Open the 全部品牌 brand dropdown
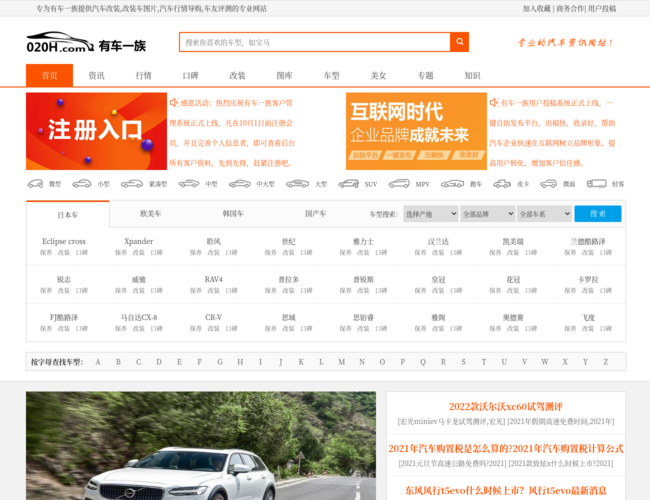The height and width of the screenshot is (500, 650). point(487,214)
